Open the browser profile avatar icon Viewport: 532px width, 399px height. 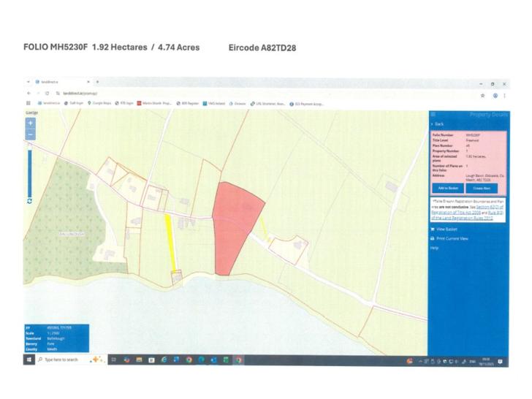(x=495, y=95)
